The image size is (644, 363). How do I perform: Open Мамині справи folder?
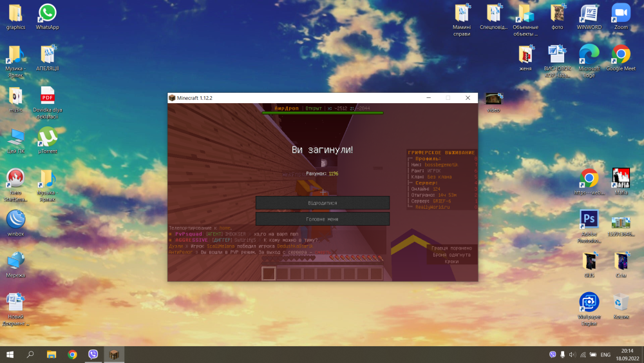tap(462, 20)
